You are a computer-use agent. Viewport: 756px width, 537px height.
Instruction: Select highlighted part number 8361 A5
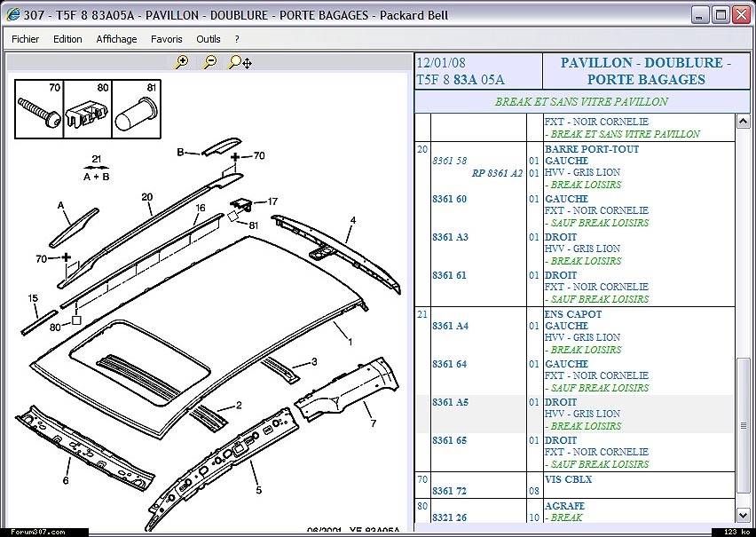(x=451, y=402)
